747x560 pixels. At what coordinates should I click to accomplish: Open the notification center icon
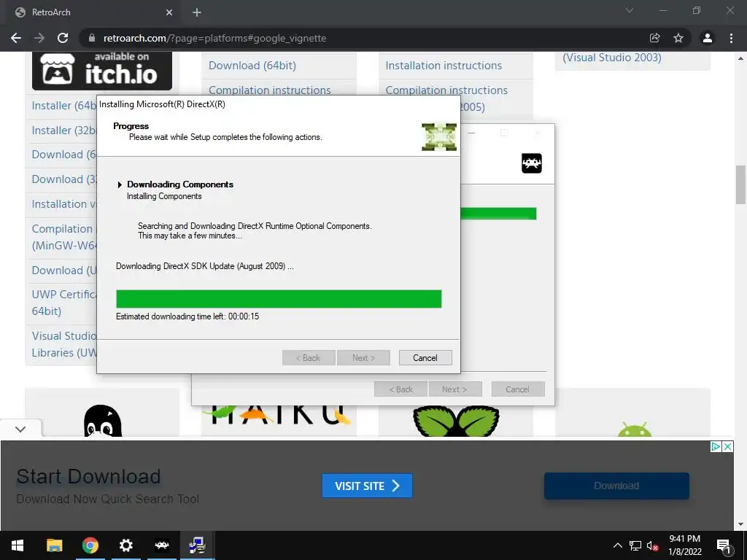723,545
